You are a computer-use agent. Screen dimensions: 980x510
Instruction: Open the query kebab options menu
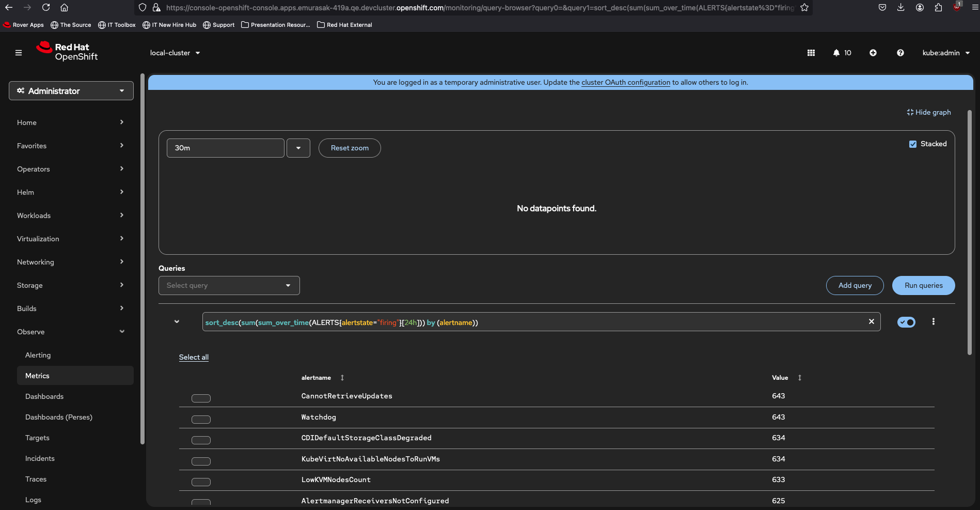[934, 321]
